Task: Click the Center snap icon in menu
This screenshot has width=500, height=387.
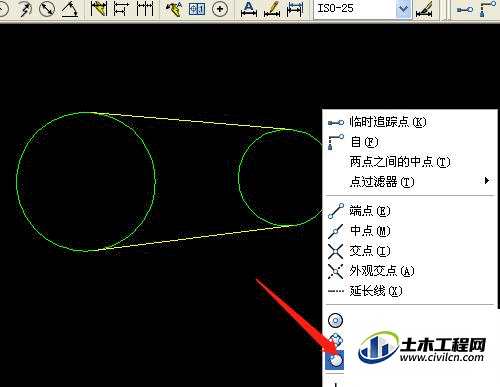Action: 335,321
